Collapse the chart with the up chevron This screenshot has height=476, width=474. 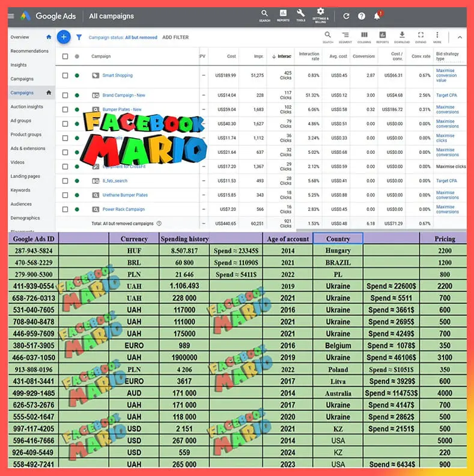(x=460, y=37)
